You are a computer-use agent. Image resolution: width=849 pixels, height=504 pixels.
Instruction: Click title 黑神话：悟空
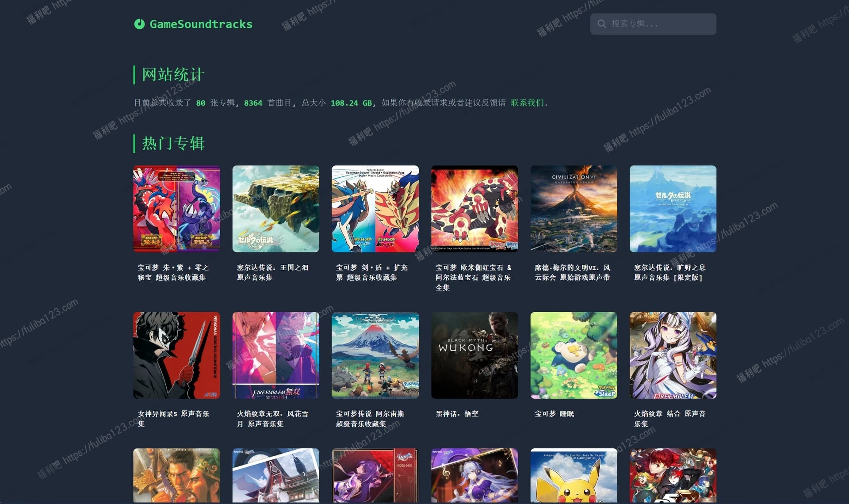(457, 414)
